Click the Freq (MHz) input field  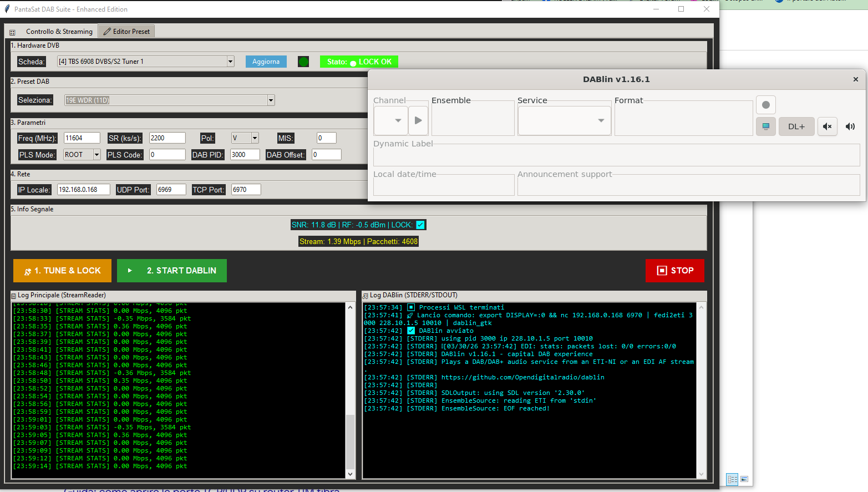click(82, 138)
